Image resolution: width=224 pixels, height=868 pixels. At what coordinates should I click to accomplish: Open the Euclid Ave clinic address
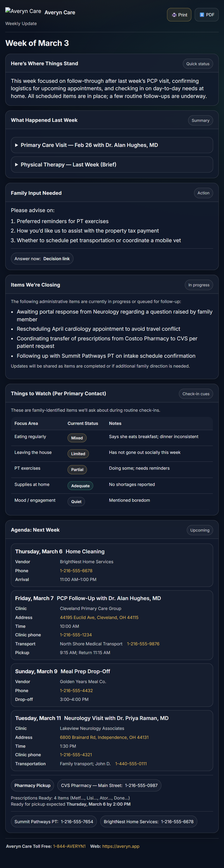click(99, 618)
